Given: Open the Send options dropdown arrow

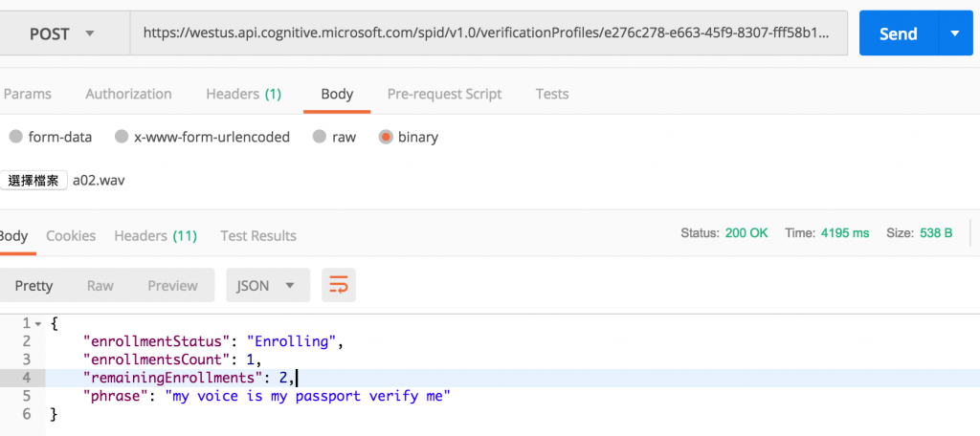Looking at the screenshot, I should coord(956,33).
